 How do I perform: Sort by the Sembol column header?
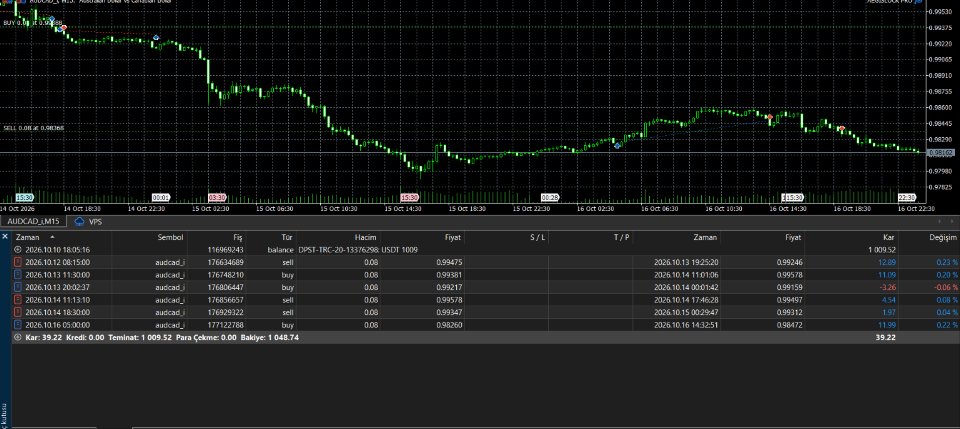click(170, 237)
